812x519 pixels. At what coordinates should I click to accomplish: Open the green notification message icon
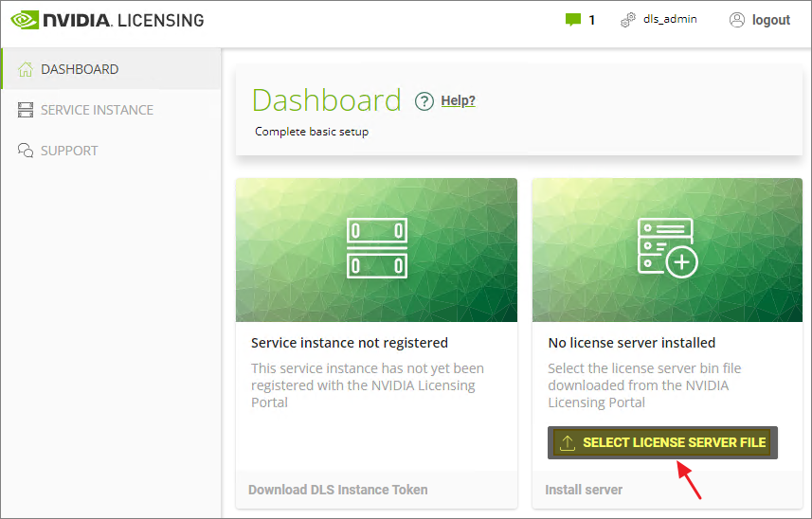(x=572, y=20)
